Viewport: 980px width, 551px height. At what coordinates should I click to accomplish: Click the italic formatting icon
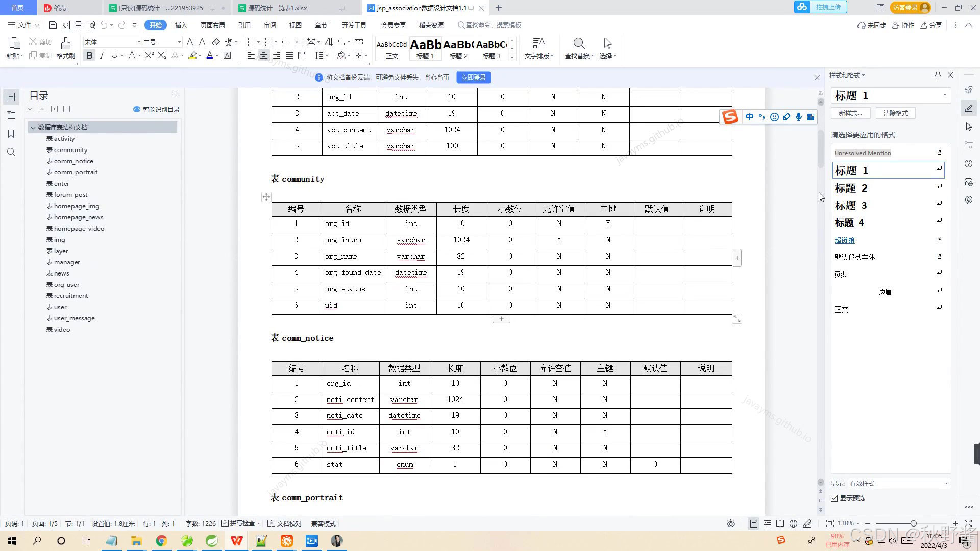[x=102, y=56]
